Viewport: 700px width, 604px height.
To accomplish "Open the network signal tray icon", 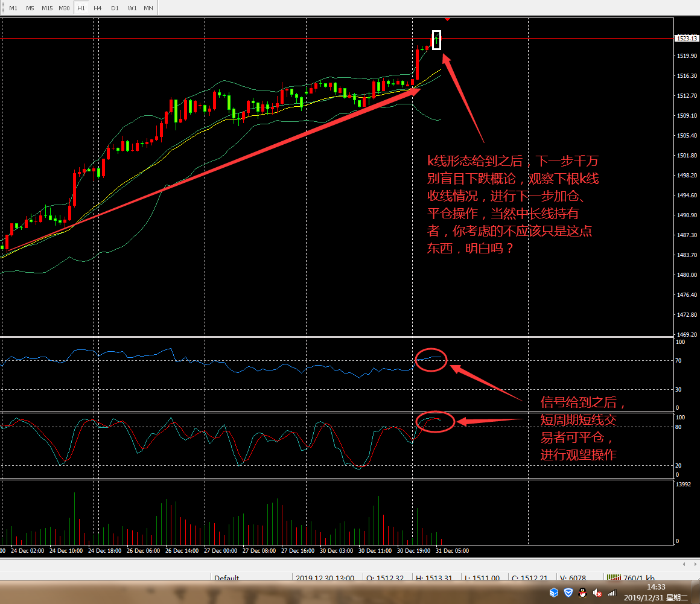I will pyautogui.click(x=612, y=593).
